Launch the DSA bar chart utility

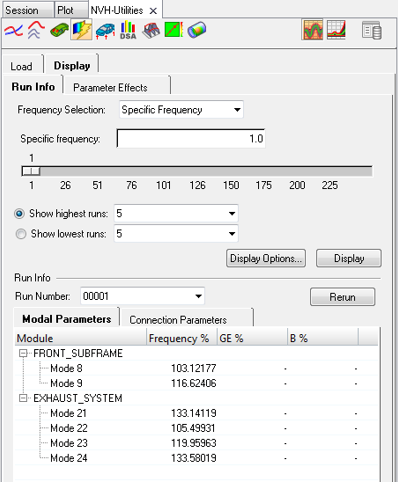128,30
